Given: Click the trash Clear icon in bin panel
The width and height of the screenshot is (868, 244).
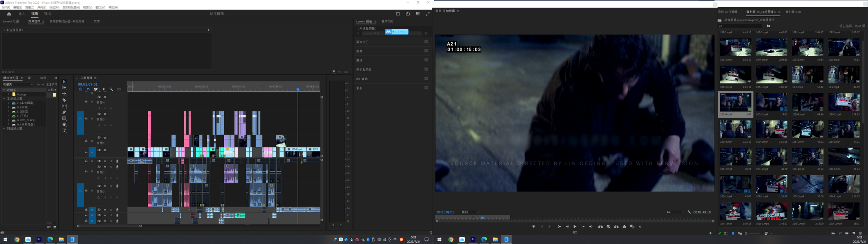Looking at the screenshot, I should pyautogui.click(x=860, y=233).
